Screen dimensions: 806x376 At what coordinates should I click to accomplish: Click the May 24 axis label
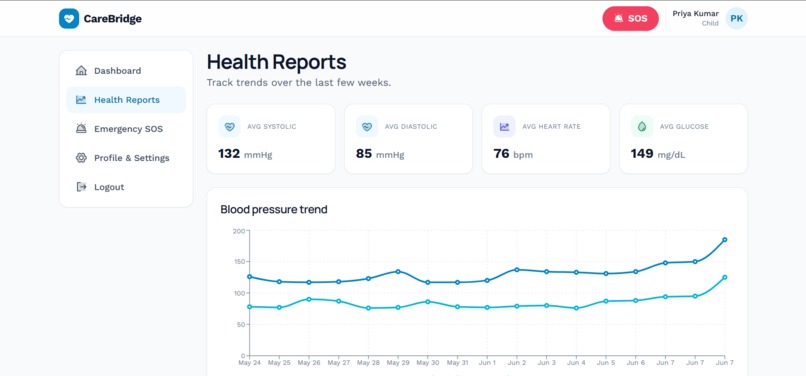pyautogui.click(x=250, y=363)
